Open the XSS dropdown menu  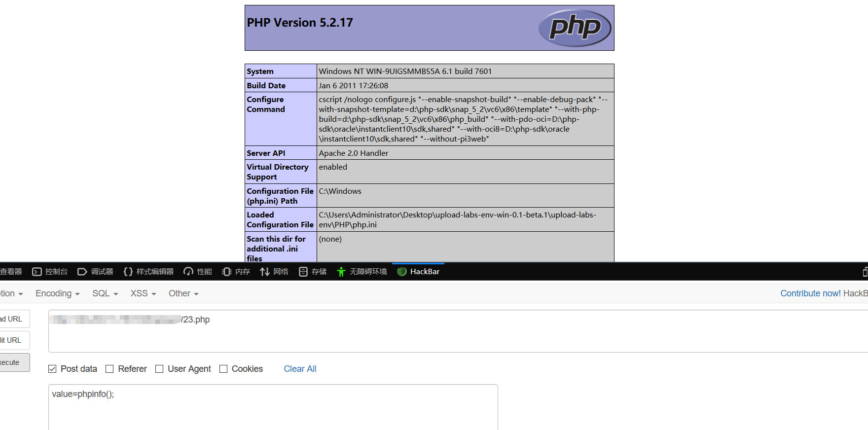pos(144,293)
